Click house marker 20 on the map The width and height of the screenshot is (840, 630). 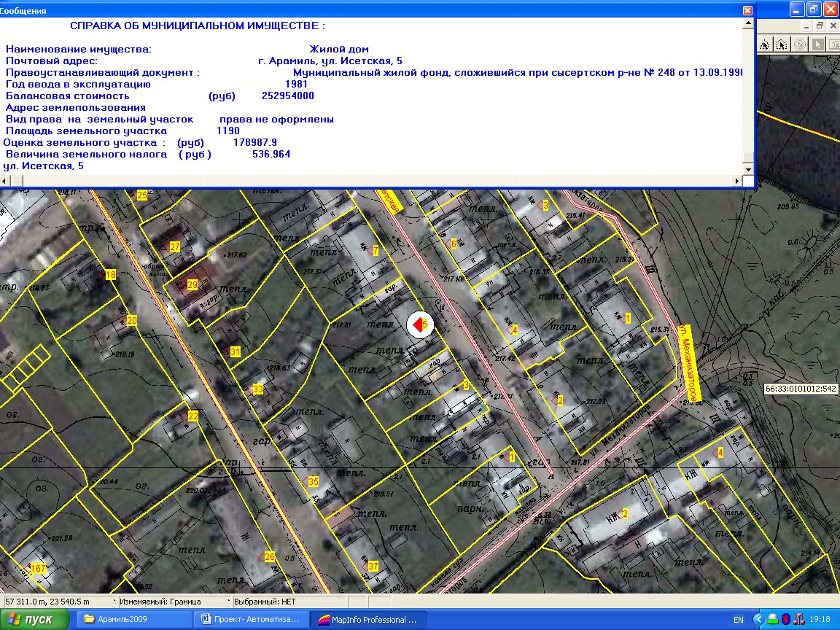[129, 320]
